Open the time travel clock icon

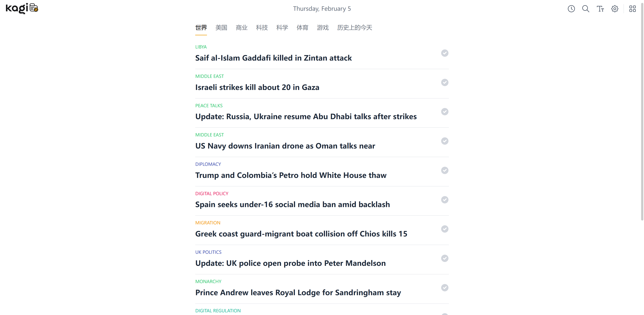(571, 9)
